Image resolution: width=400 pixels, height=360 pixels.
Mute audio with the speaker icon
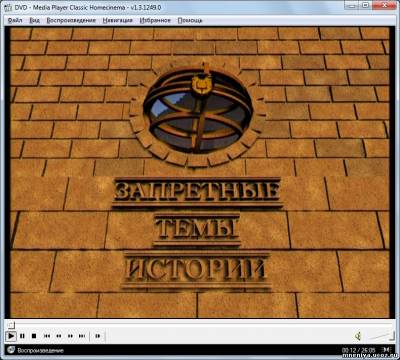pyautogui.click(x=358, y=336)
